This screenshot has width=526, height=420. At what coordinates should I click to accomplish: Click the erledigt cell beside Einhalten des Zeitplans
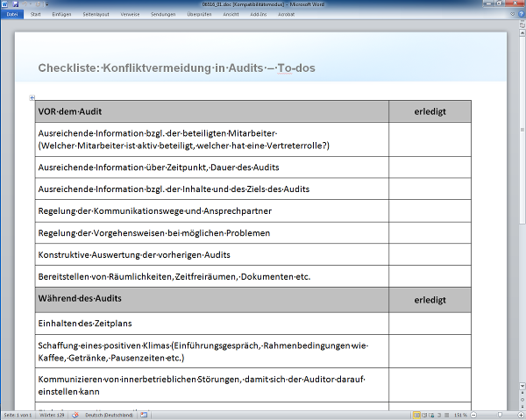430,324
